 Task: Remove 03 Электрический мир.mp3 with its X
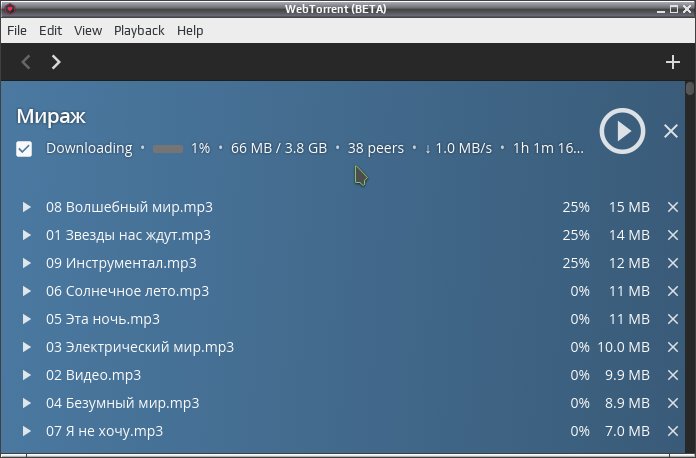click(x=673, y=347)
